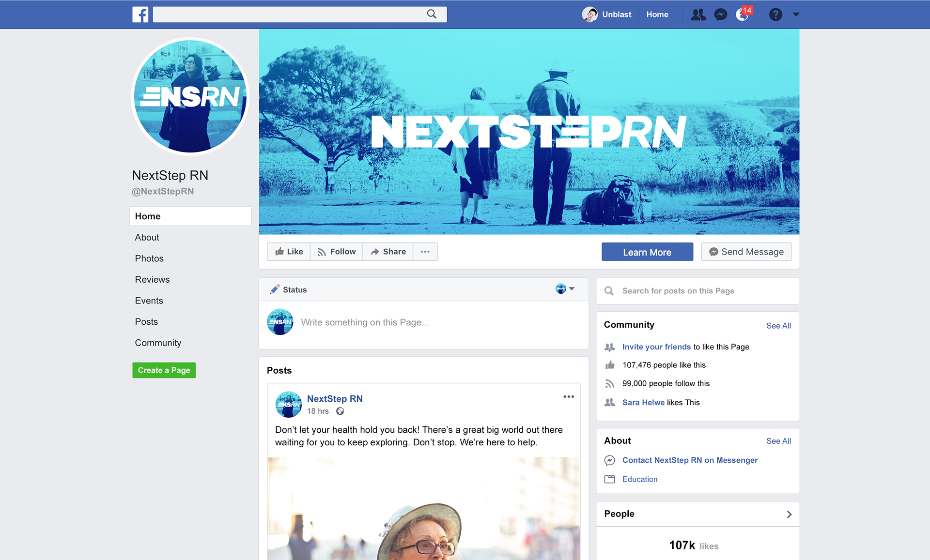Expand the People panel chevron

point(789,514)
